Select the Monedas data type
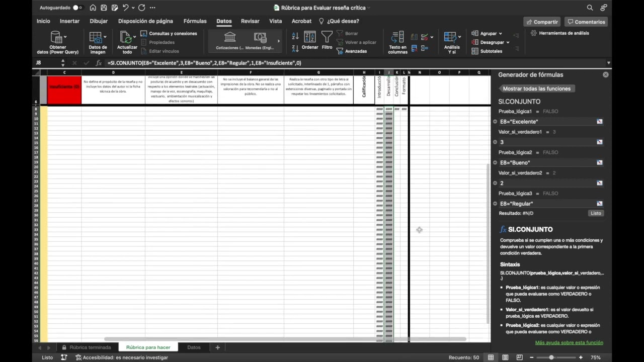The height and width of the screenshot is (362, 644). coord(260,41)
